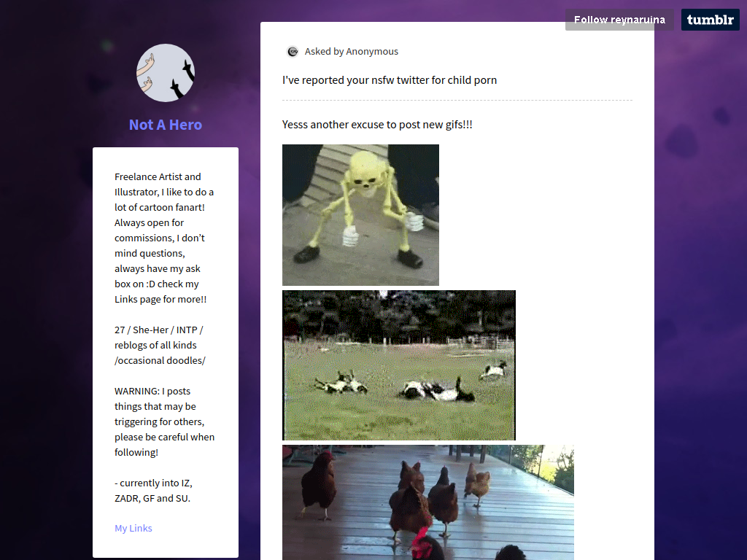Open the chickens on deck gif
Image resolution: width=747 pixels, height=560 pixels.
[427, 502]
